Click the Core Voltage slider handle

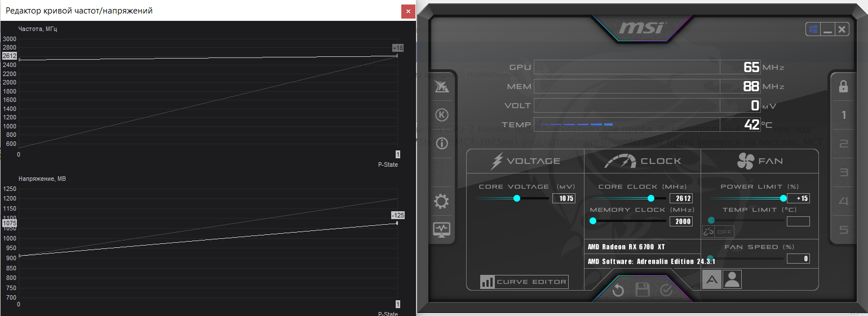click(x=516, y=198)
